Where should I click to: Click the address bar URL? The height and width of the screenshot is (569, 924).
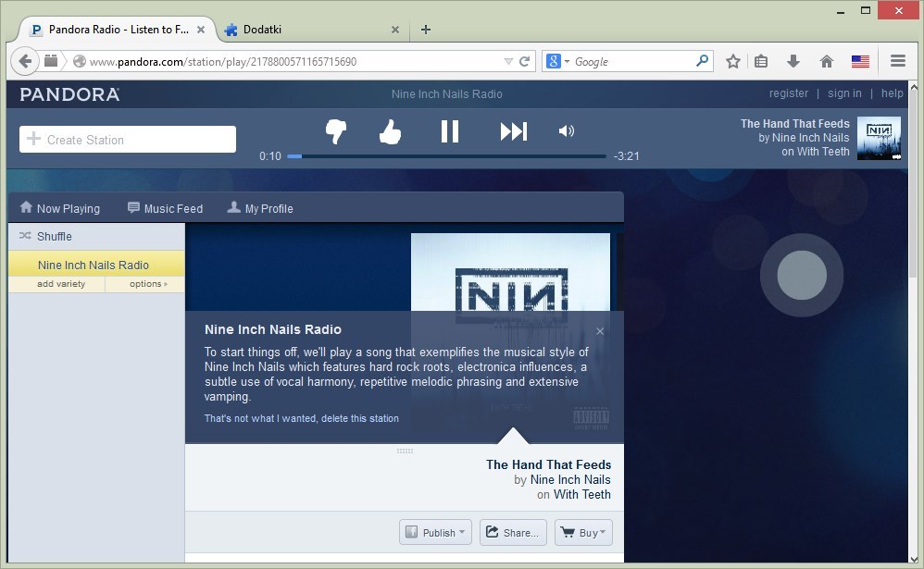tap(223, 62)
